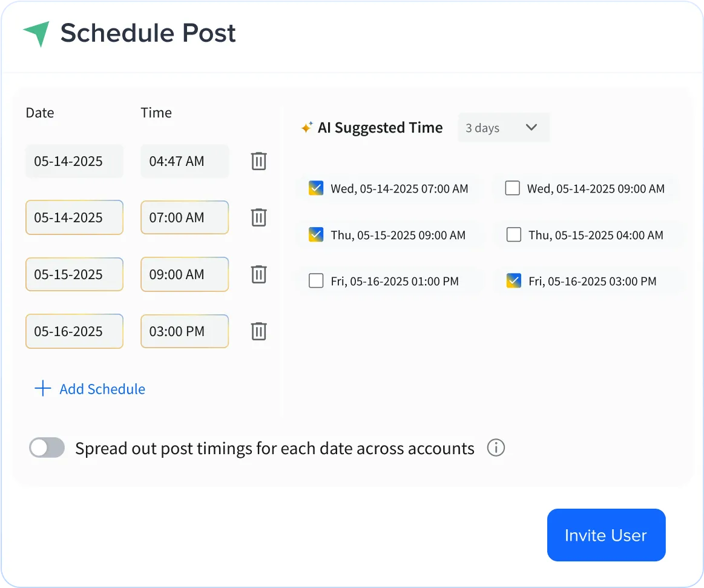The width and height of the screenshot is (704, 588).
Task: Click the AI sparkle icon
Action: pyautogui.click(x=306, y=128)
